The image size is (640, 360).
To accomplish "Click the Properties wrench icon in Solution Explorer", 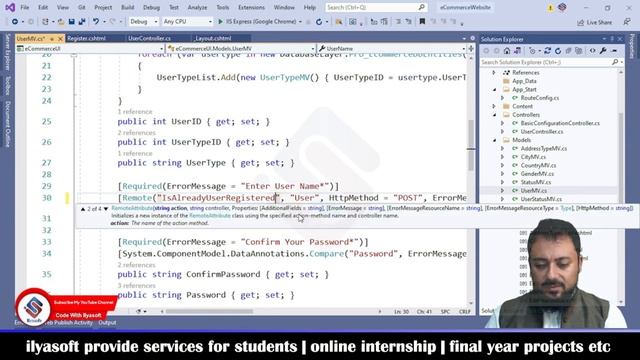I will click(603, 51).
